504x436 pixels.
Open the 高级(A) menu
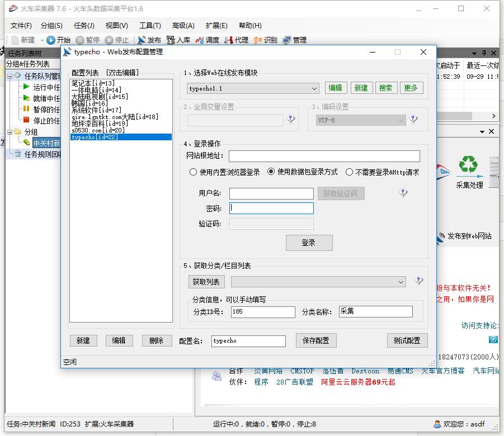pyautogui.click(x=183, y=25)
